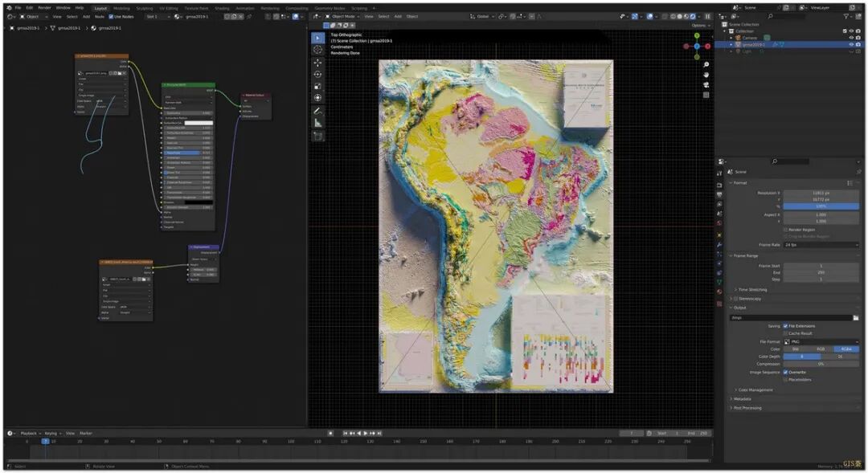Select RGB color mode button
This screenshot has width=868, height=473.
point(821,349)
